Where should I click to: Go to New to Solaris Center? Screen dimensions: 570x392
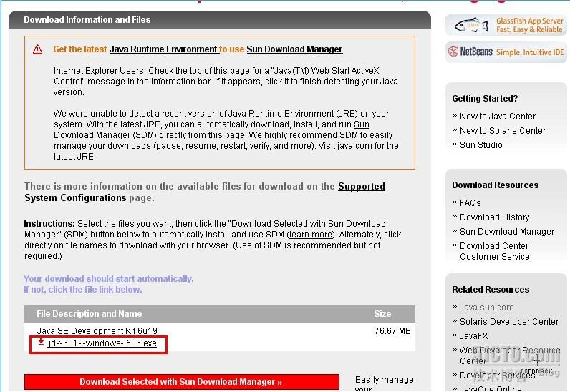tap(503, 130)
